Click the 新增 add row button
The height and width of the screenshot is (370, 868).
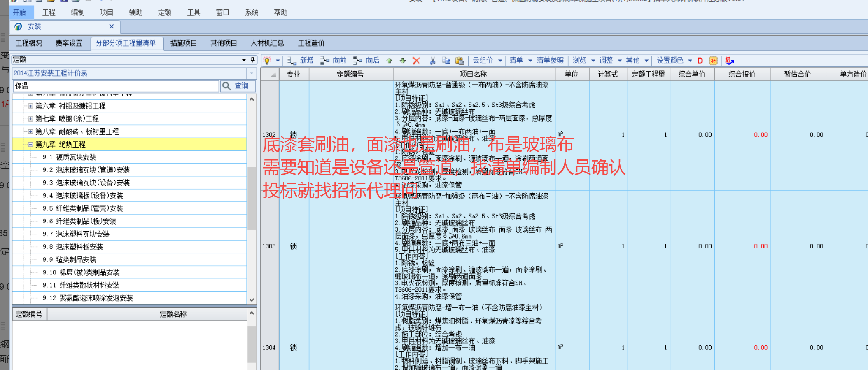point(301,61)
